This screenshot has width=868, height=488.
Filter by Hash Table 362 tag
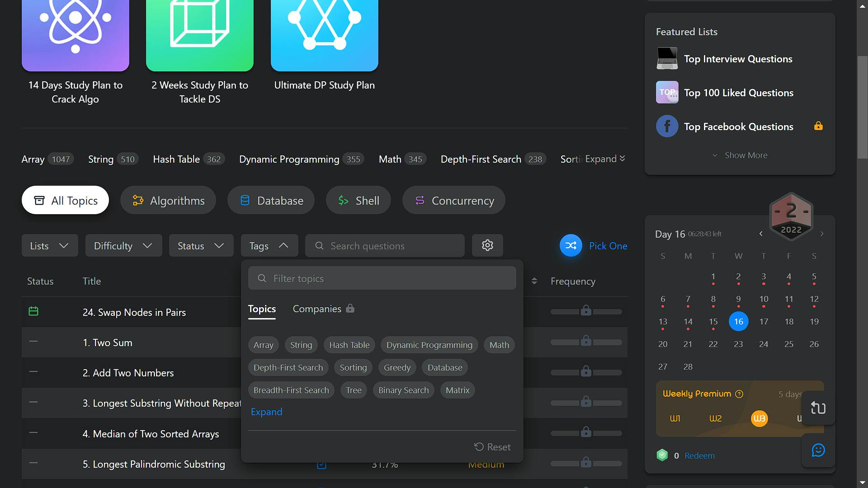tap(189, 159)
